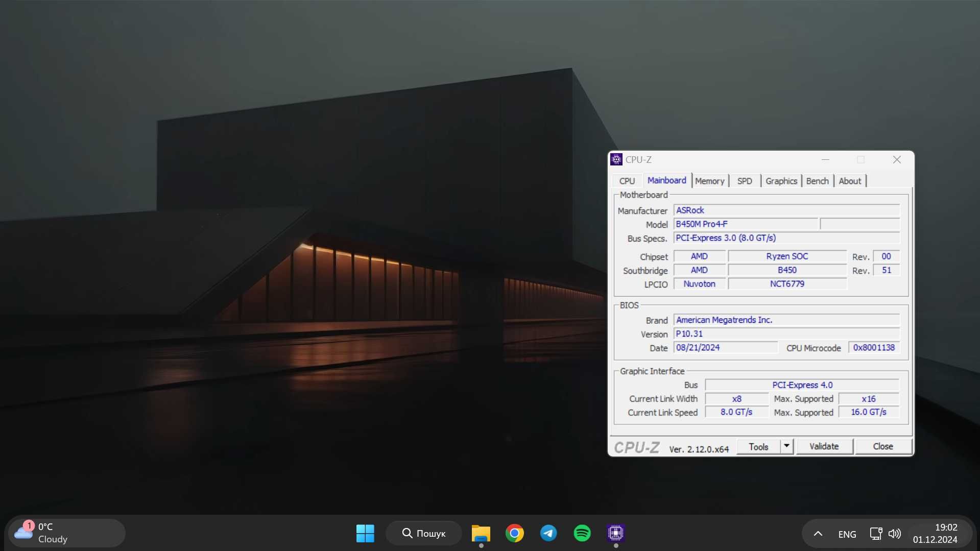The width and height of the screenshot is (980, 551).
Task: Click the B450M Pro4-F model field
Action: [x=746, y=224]
